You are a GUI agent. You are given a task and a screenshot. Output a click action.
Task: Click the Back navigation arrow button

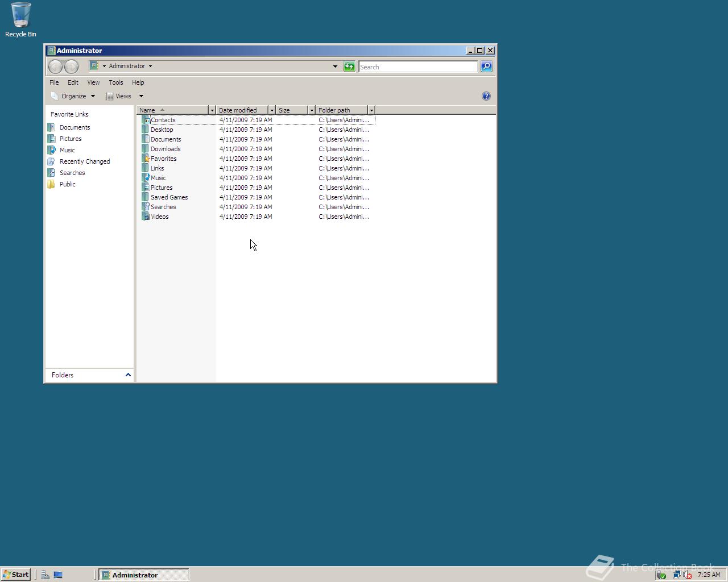pyautogui.click(x=55, y=66)
